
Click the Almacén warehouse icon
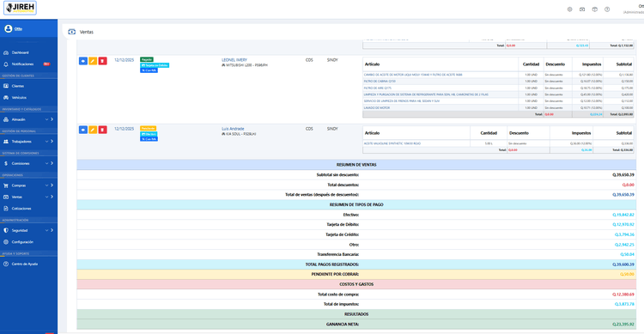[6, 119]
